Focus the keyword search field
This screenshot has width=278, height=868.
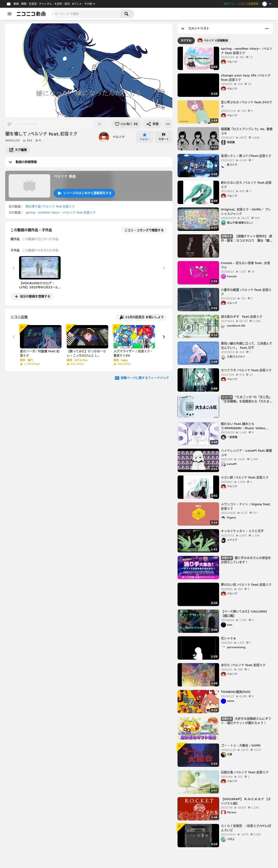tap(86, 14)
